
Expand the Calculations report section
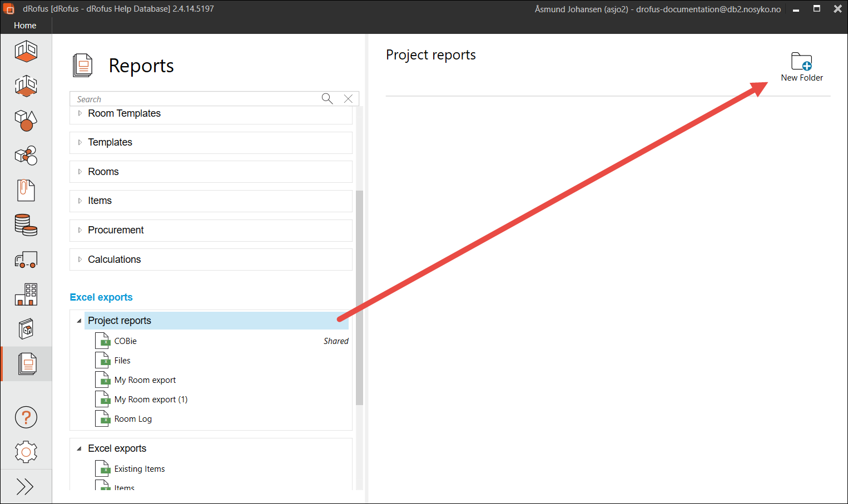(x=80, y=260)
